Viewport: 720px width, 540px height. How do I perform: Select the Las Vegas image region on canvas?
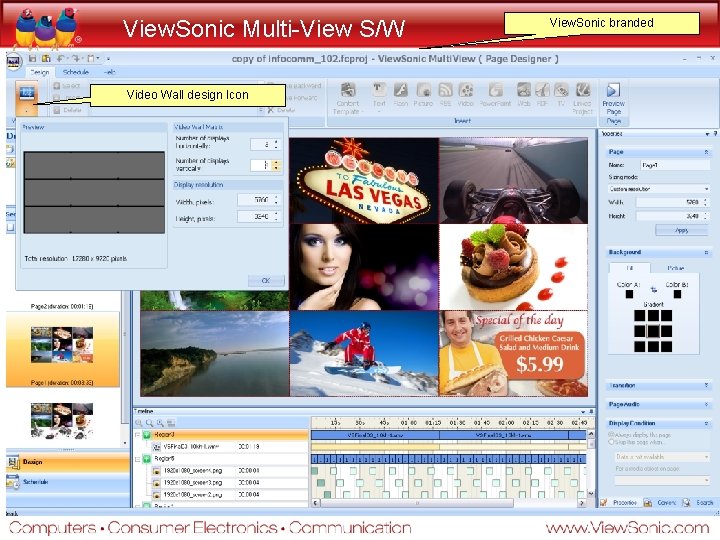[364, 180]
